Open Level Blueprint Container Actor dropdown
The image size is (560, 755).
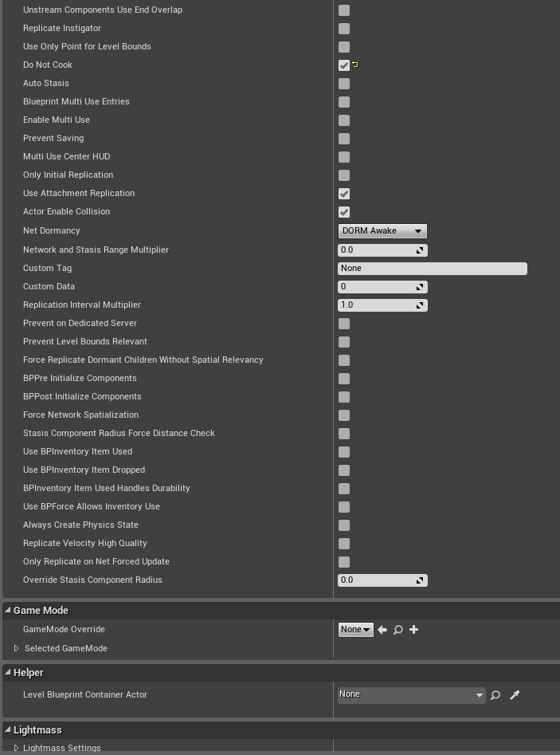[x=411, y=695]
